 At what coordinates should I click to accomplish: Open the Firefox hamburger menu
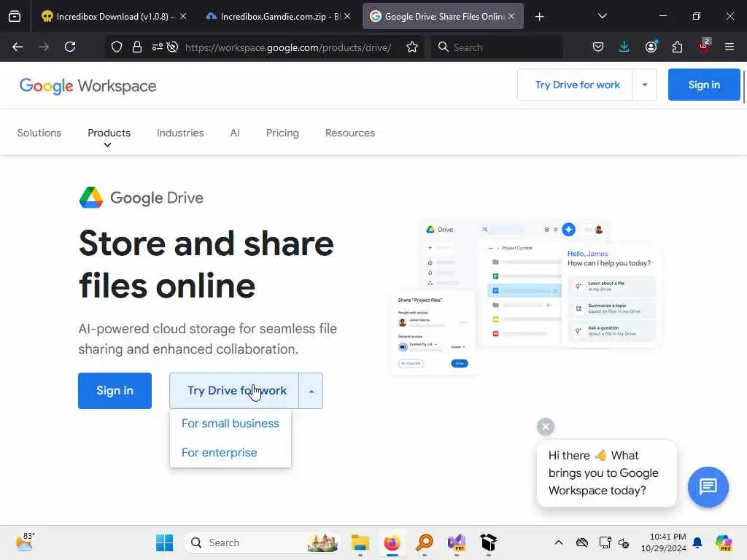click(729, 47)
